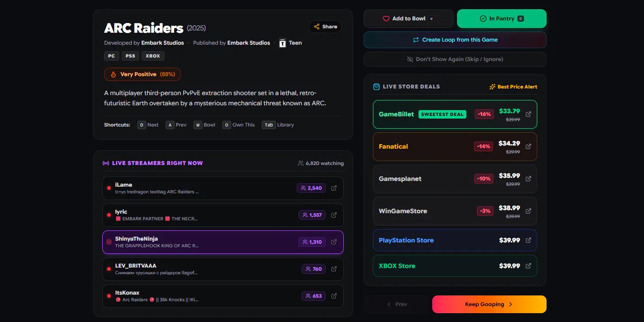Toggle Don't Show Again (Skip / Ignore)

click(455, 59)
